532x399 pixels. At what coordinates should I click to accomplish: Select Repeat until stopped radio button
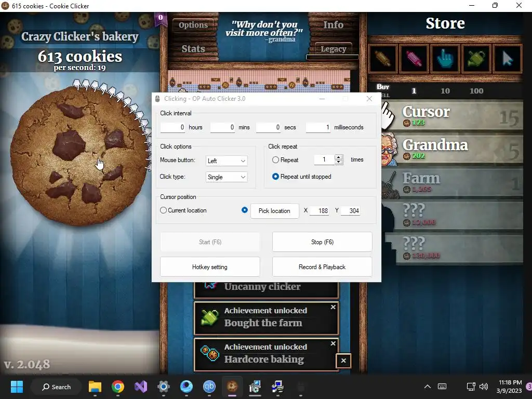[275, 177]
